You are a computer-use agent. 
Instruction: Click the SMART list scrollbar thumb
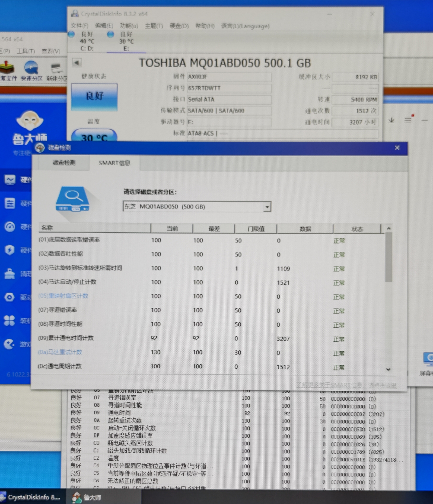point(388,257)
